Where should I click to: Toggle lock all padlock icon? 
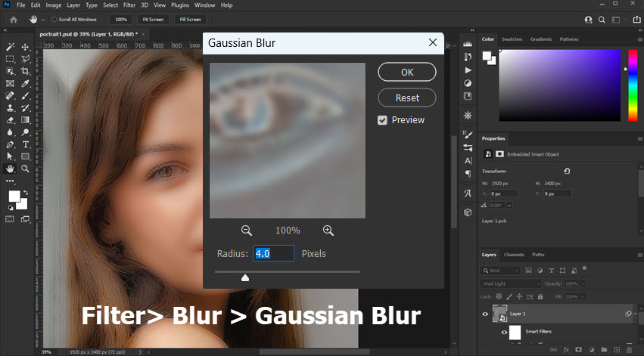tap(540, 296)
